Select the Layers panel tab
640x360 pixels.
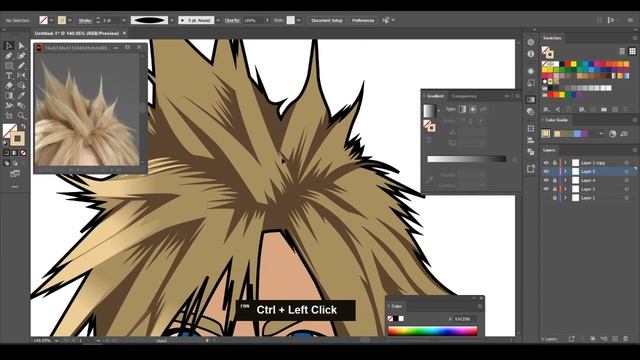549,150
